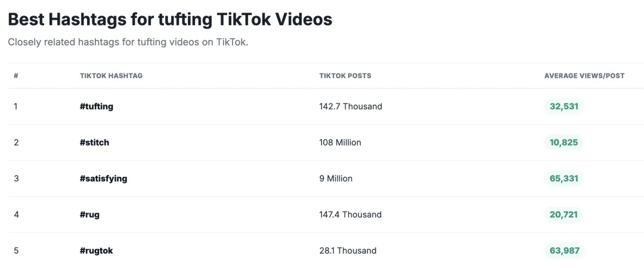Screen dimensions: 644x268
Task: Select the 108 Million posts cell
Action: point(340,143)
